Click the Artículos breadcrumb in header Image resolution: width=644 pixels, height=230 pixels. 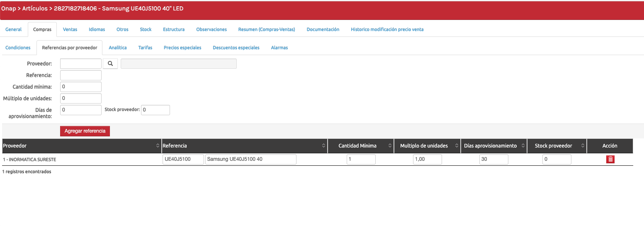(35, 9)
